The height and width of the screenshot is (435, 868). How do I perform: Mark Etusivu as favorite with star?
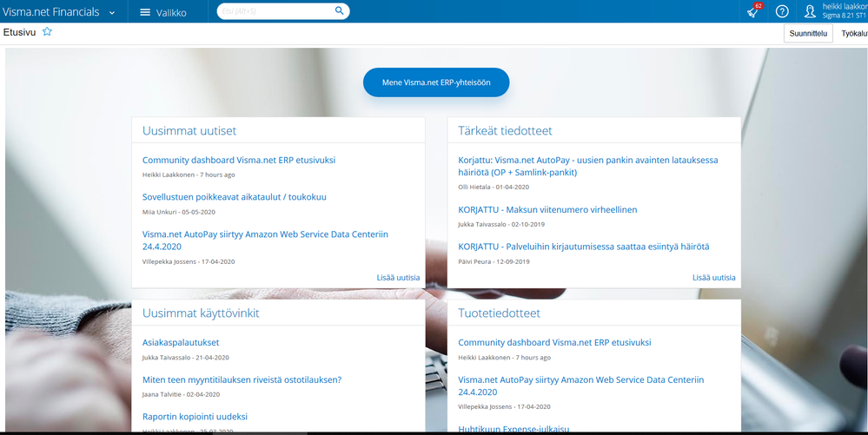pyautogui.click(x=47, y=31)
